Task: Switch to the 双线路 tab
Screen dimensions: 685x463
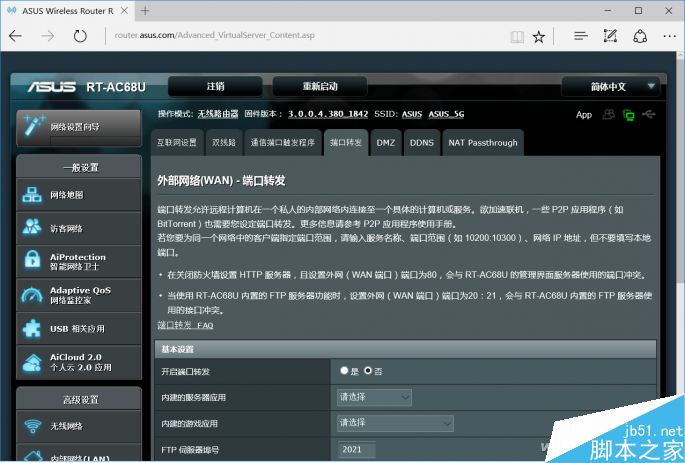Action: 224,143
